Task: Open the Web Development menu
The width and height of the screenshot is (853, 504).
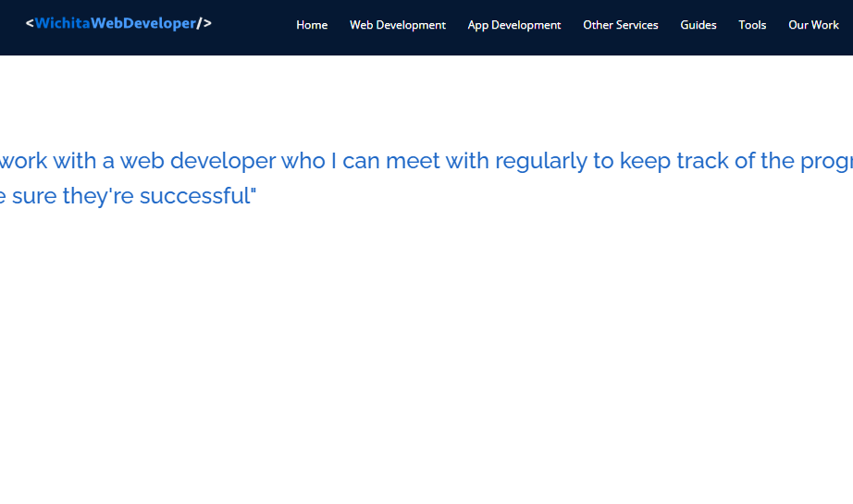Action: (397, 25)
